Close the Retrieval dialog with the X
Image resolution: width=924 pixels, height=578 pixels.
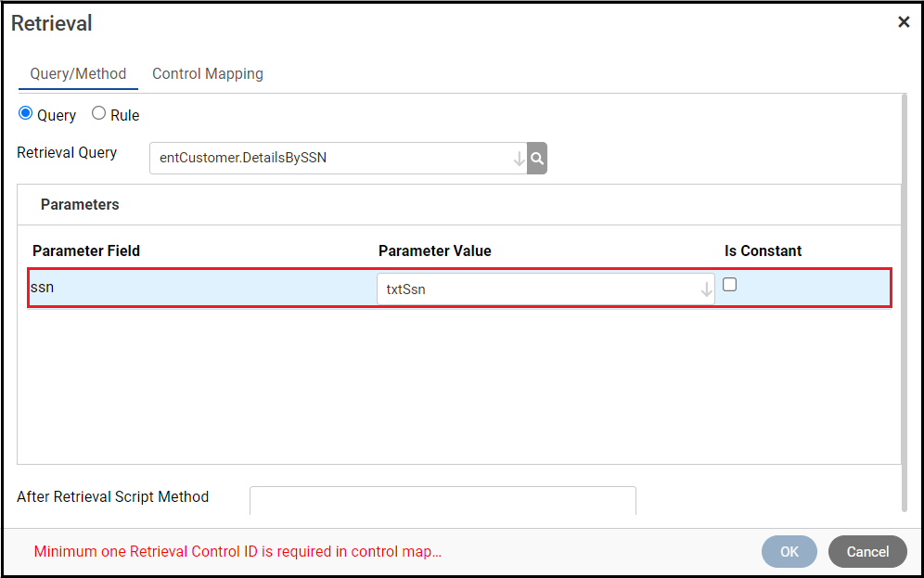[904, 22]
